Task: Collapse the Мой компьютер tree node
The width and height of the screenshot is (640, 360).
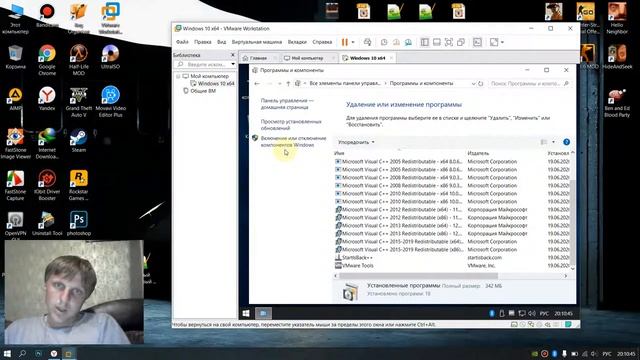Action: click(178, 76)
